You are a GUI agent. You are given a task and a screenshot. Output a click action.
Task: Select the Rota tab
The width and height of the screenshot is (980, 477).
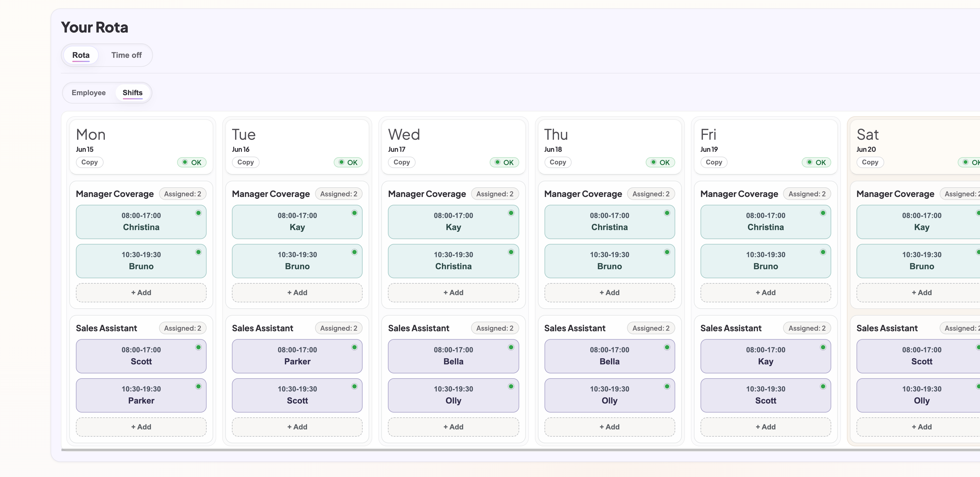pos(81,55)
